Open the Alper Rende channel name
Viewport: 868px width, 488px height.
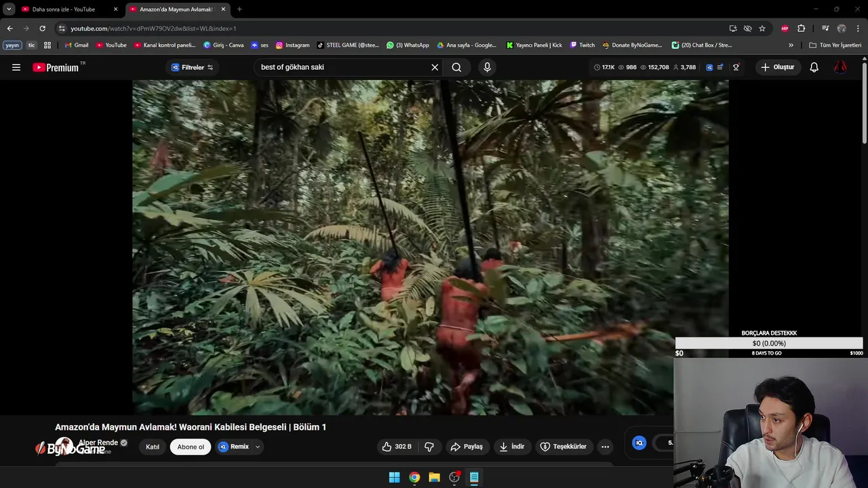98,443
